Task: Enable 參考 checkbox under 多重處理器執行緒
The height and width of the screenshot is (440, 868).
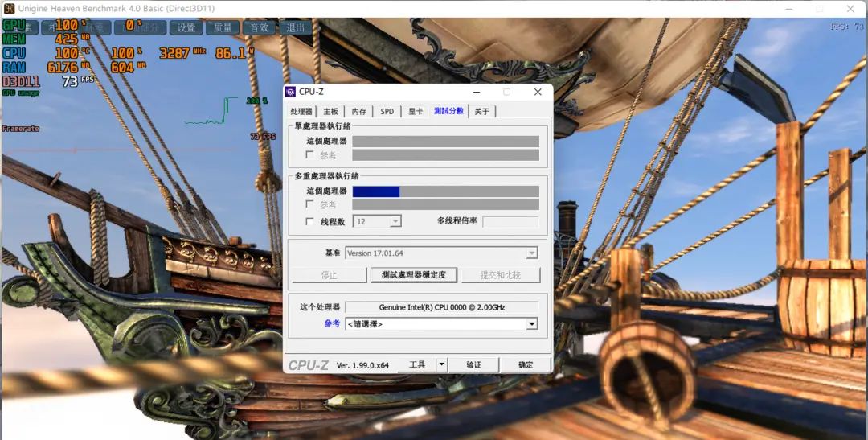Action: pyautogui.click(x=309, y=204)
